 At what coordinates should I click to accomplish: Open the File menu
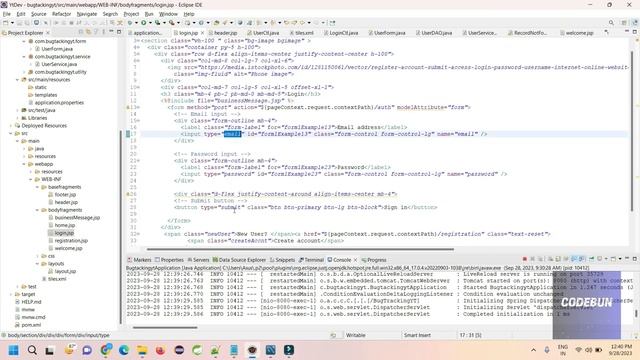(x=7, y=14)
